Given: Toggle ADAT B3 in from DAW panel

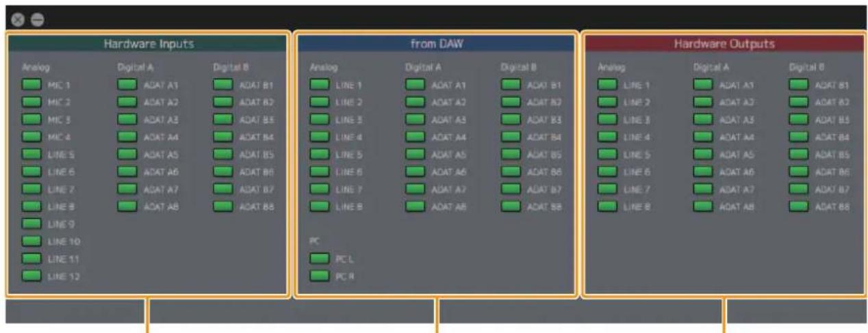Looking at the screenshot, I should pos(511,120).
